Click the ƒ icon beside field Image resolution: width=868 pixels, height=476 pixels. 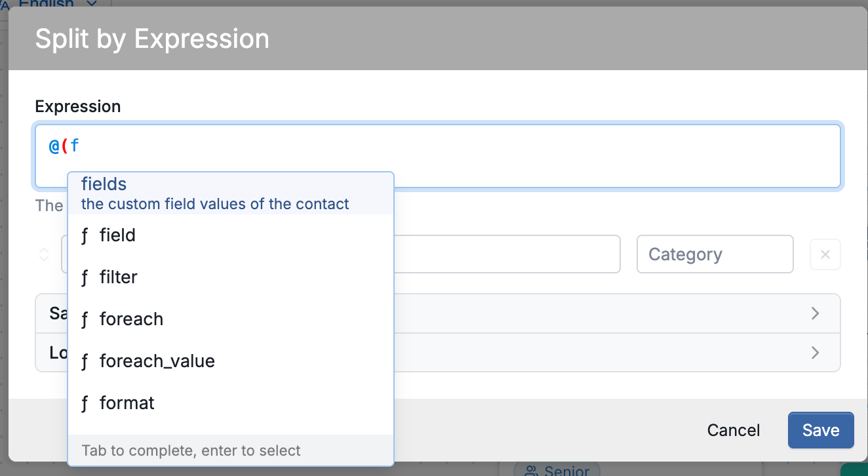coord(85,235)
